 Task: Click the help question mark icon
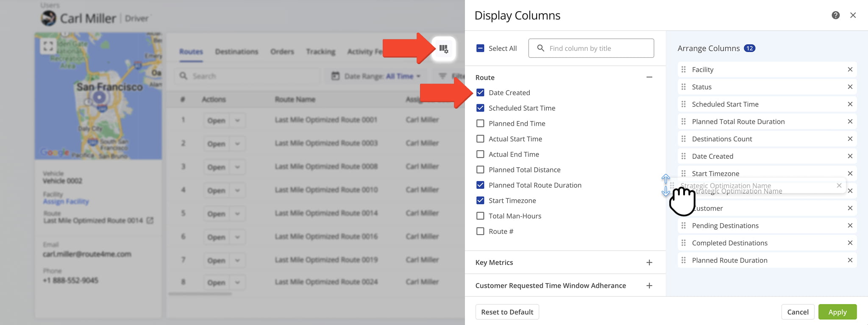click(835, 15)
